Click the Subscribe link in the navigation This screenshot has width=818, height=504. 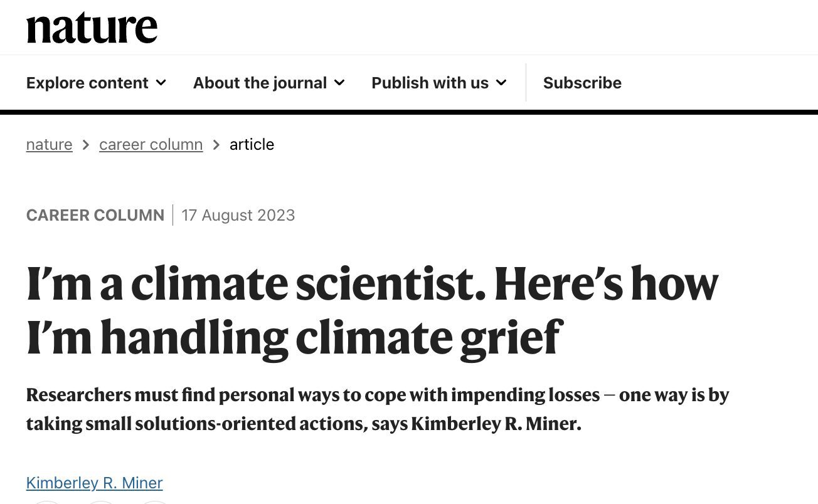[582, 83]
